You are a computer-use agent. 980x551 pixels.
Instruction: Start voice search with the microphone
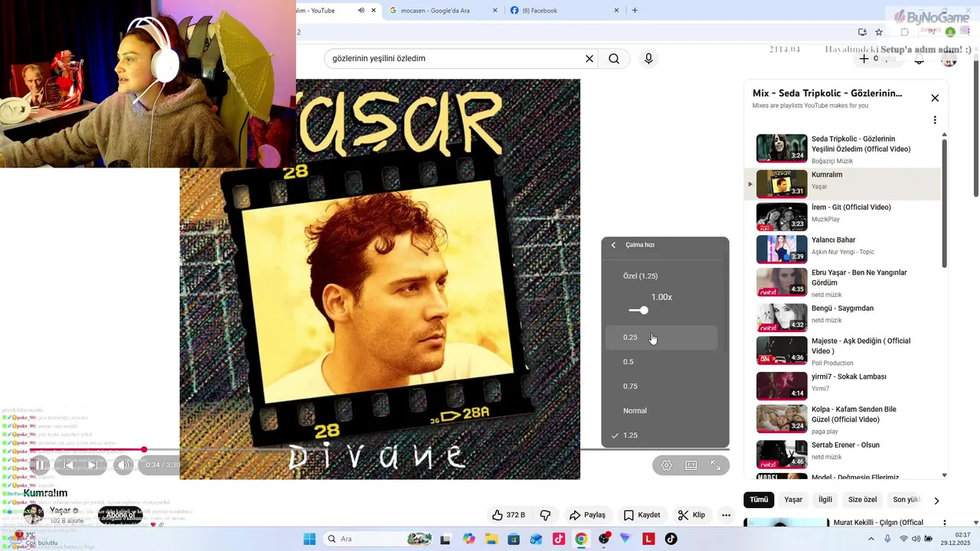649,59
